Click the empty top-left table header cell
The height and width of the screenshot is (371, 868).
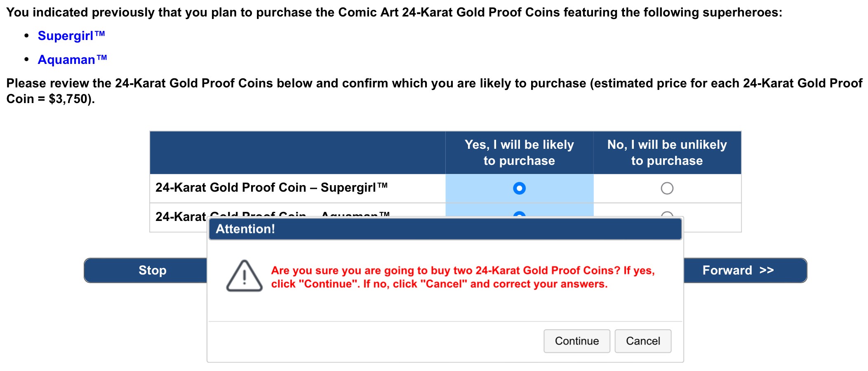(x=297, y=153)
